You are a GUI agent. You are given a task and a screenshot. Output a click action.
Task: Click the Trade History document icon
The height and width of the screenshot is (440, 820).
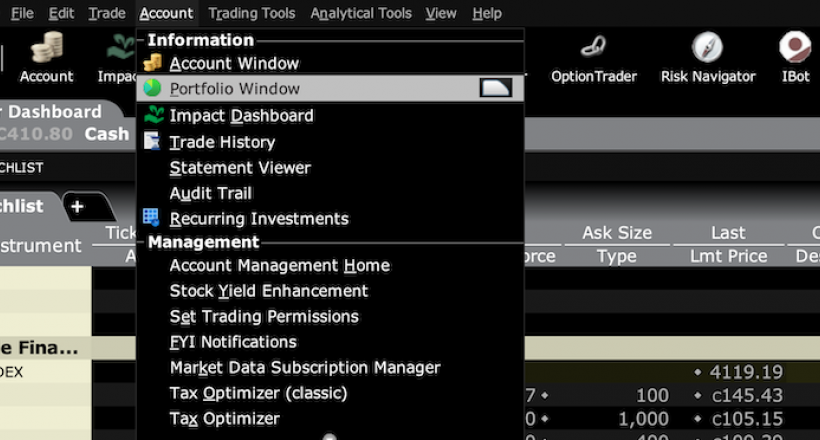tap(152, 141)
